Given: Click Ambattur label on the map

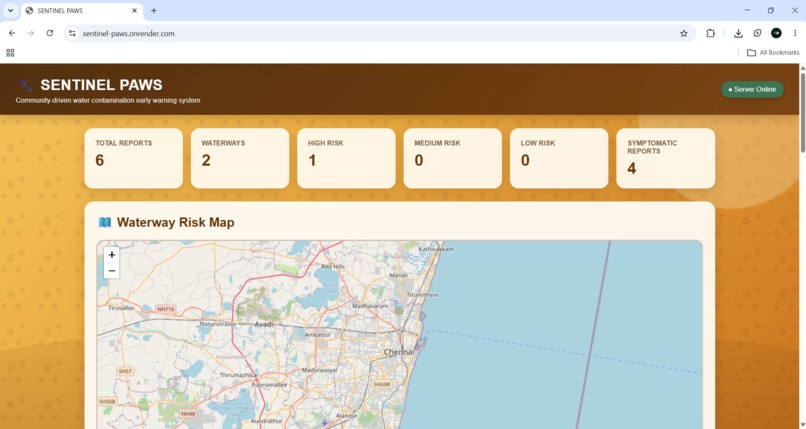Looking at the screenshot, I should [x=318, y=334].
